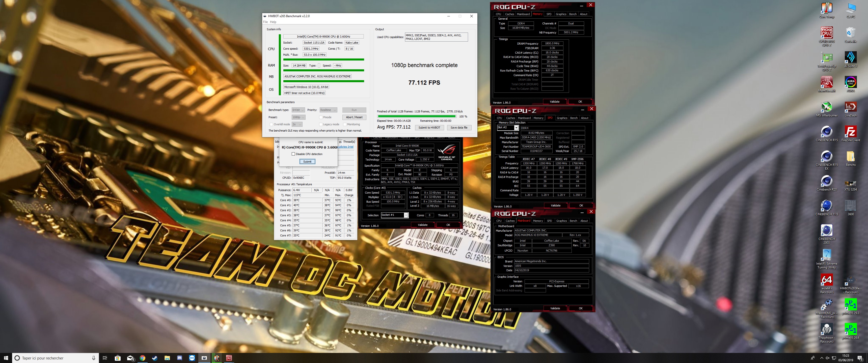Enable the Disable CPU detection checkbox
This screenshot has height=363, width=868.
point(293,154)
